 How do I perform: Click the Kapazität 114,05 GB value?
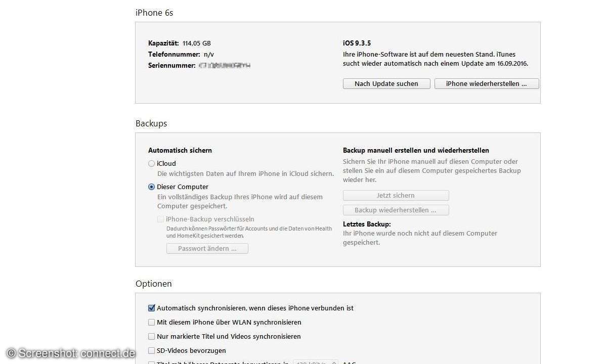pyautogui.click(x=197, y=43)
